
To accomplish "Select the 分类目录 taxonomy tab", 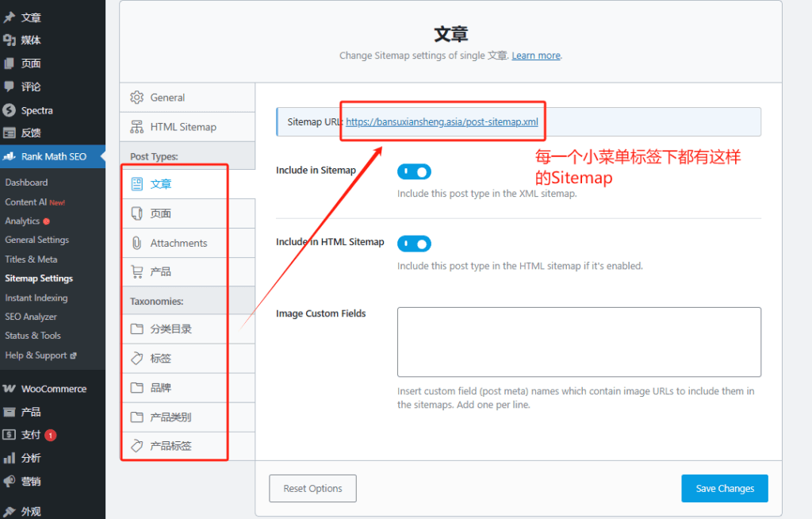I will pos(187,329).
